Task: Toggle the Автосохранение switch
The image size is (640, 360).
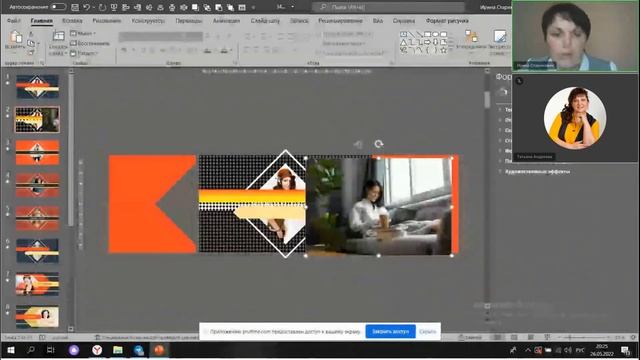Action: pos(58,7)
